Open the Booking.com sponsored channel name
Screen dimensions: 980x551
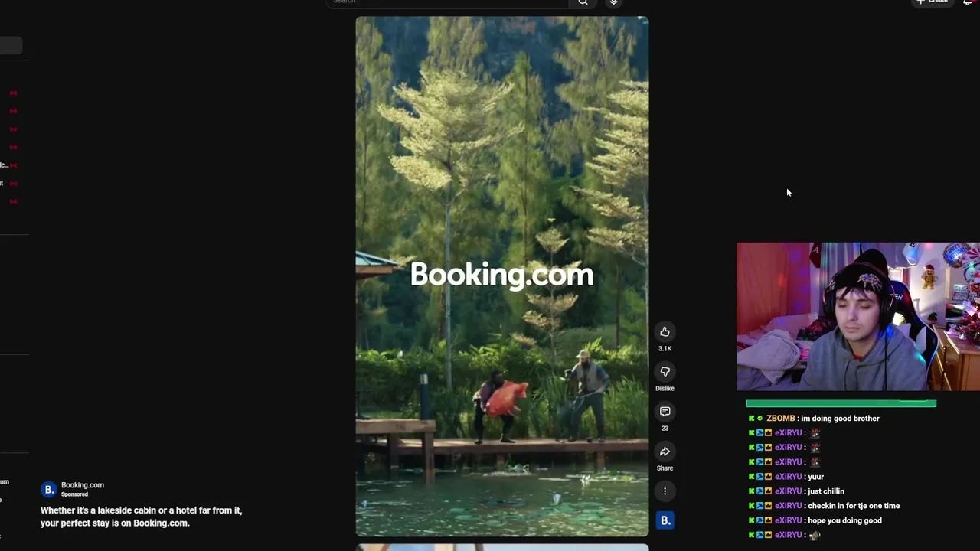[x=82, y=485]
